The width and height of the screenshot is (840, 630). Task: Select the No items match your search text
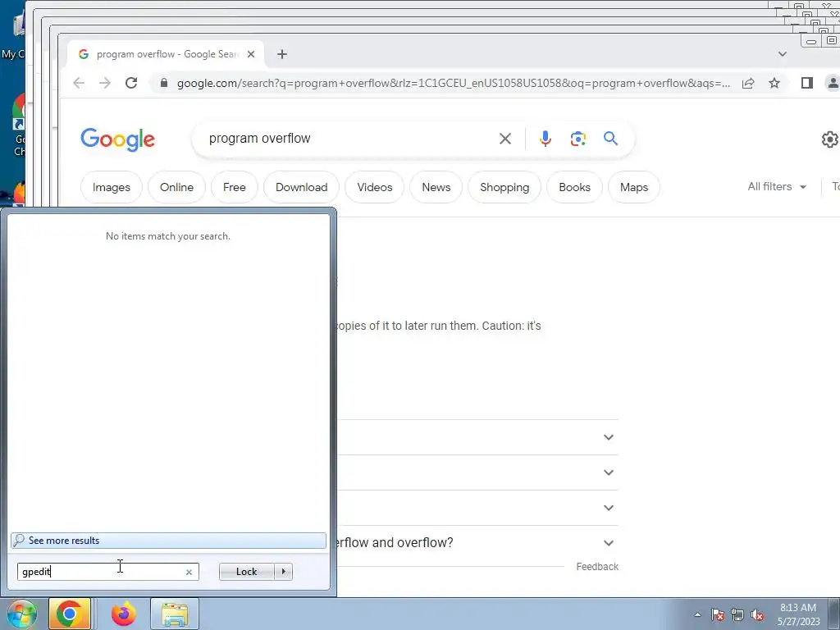[x=168, y=236]
